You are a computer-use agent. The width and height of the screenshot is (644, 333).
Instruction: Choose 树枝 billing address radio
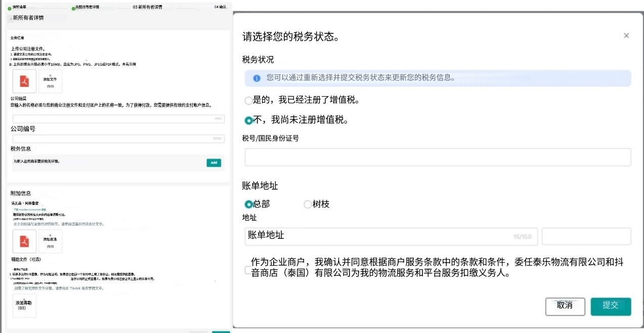coord(307,204)
